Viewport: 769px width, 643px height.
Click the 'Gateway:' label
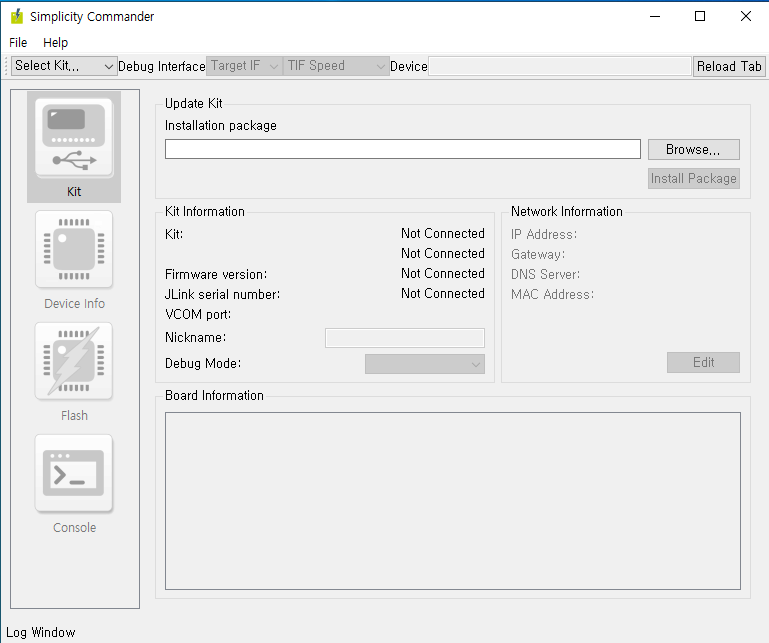pos(538,255)
